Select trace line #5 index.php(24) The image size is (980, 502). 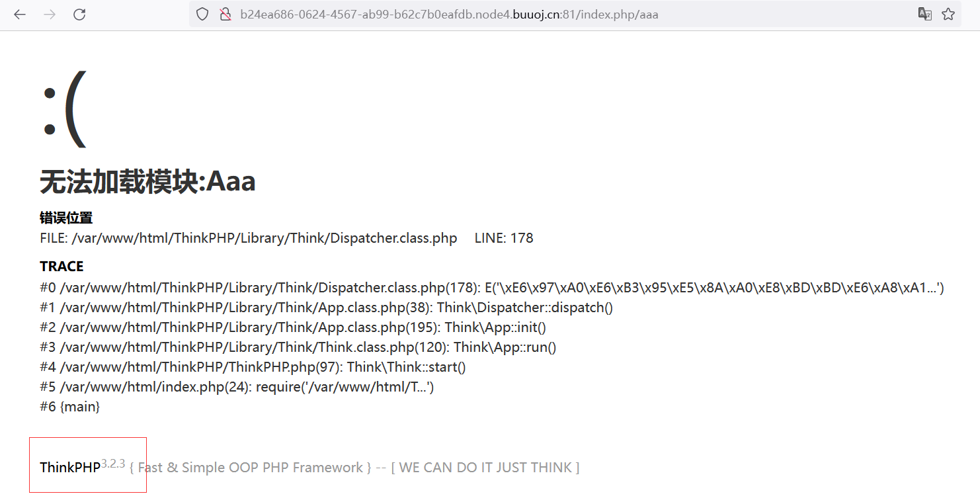[x=237, y=387]
